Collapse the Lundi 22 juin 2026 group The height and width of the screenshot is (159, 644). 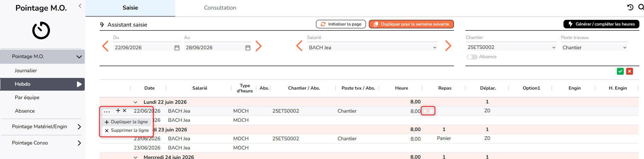click(x=135, y=102)
